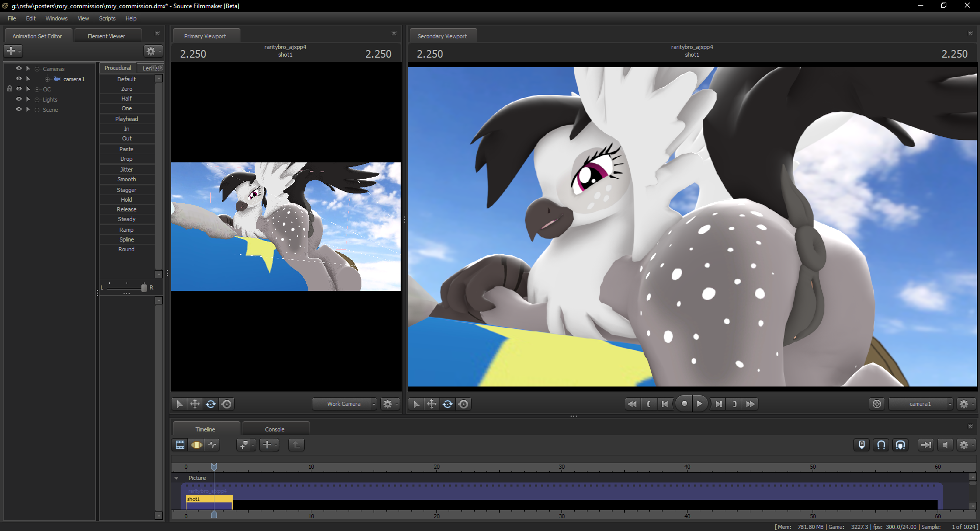
Task: Toggle the lock on OC group
Action: tap(10, 89)
